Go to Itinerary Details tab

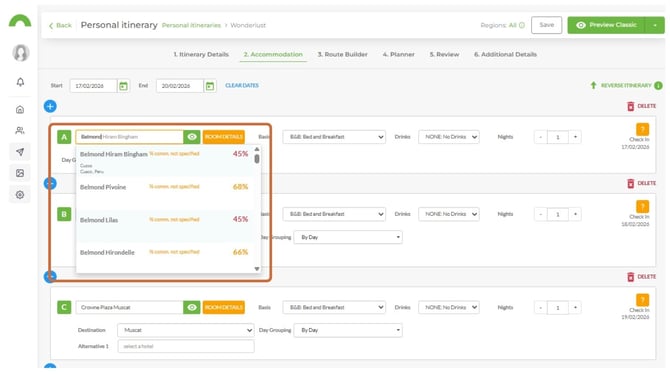[x=201, y=55]
